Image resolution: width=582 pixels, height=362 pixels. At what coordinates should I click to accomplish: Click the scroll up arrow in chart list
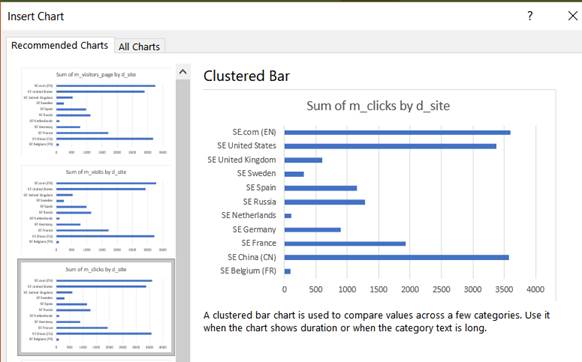(x=183, y=72)
